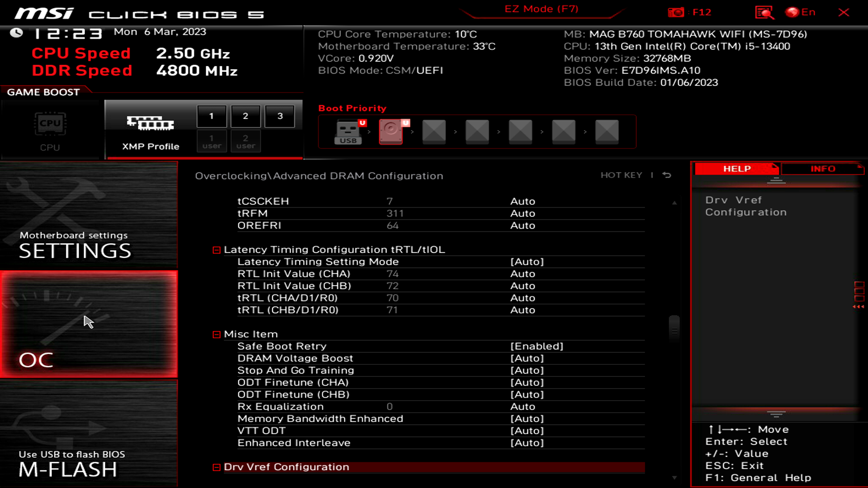Open the OC overclocking section
Viewport: 868px width, 488px height.
(89, 324)
